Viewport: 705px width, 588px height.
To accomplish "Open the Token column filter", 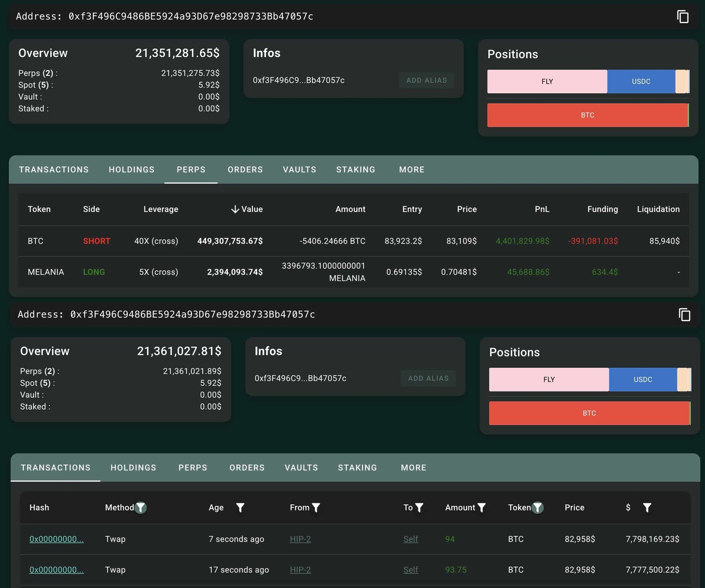I will pyautogui.click(x=538, y=507).
